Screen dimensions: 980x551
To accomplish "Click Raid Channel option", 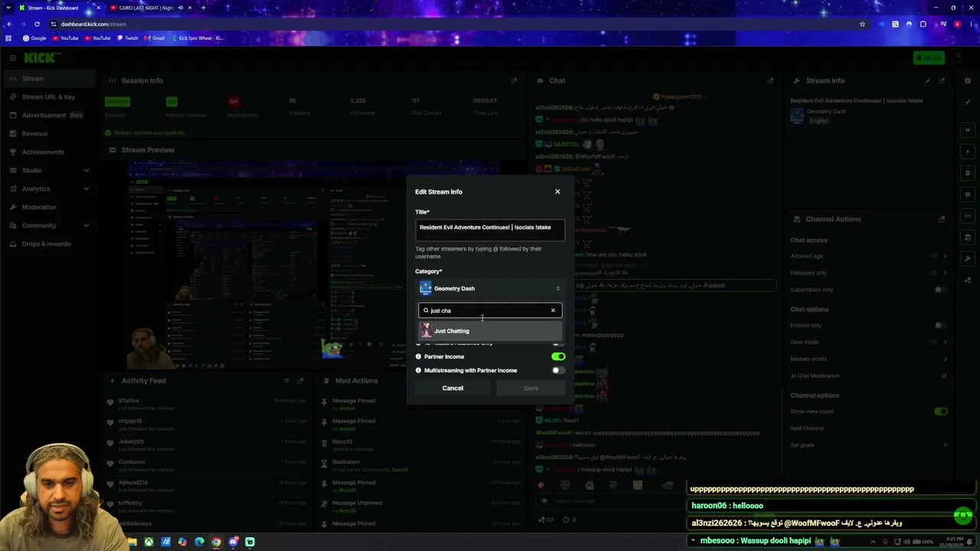I will pyautogui.click(x=807, y=429).
